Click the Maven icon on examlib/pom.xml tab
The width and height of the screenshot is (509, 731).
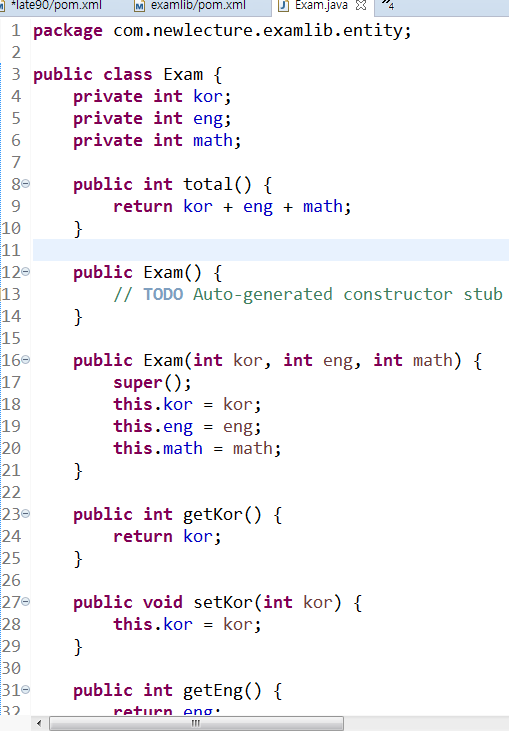tap(140, 7)
